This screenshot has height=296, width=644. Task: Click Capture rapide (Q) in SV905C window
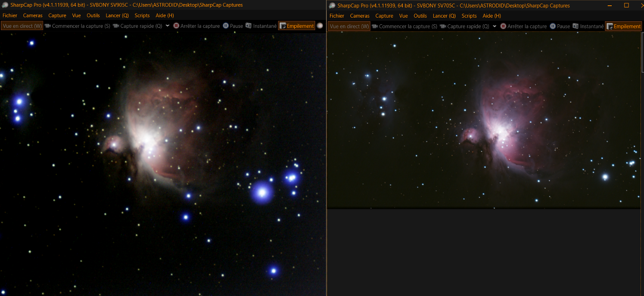137,26
